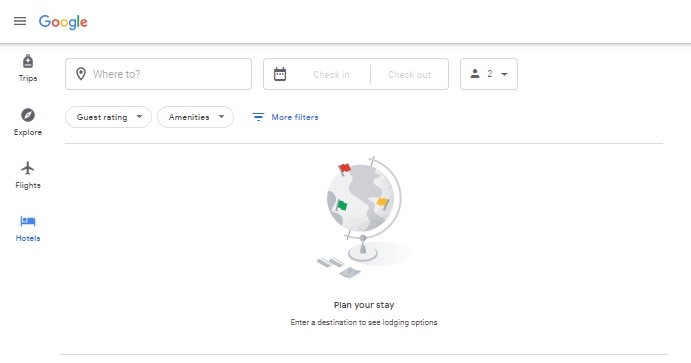
Task: Open Trips from the sidebar
Action: (x=28, y=68)
